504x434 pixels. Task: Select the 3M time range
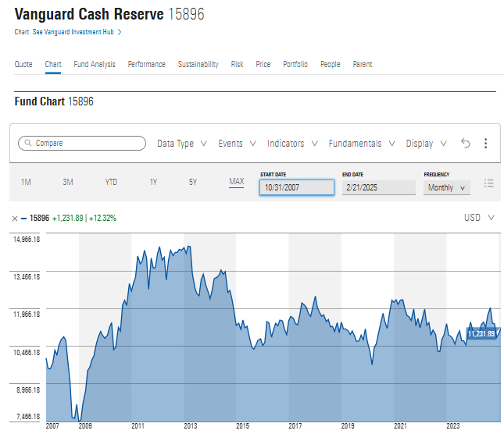coord(68,183)
